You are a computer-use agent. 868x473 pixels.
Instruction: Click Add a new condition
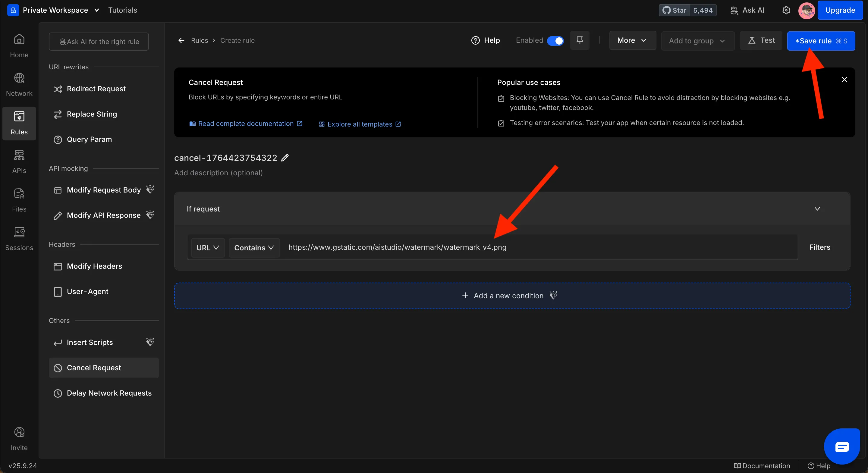coord(509,296)
